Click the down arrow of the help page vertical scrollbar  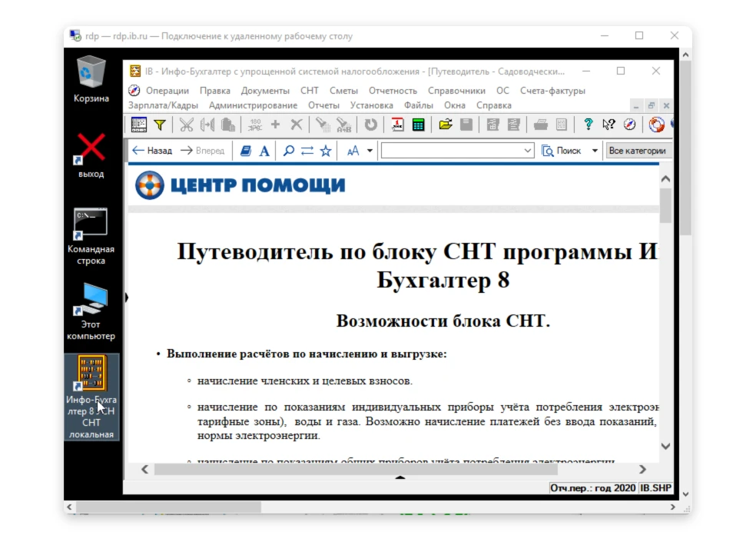click(x=665, y=446)
